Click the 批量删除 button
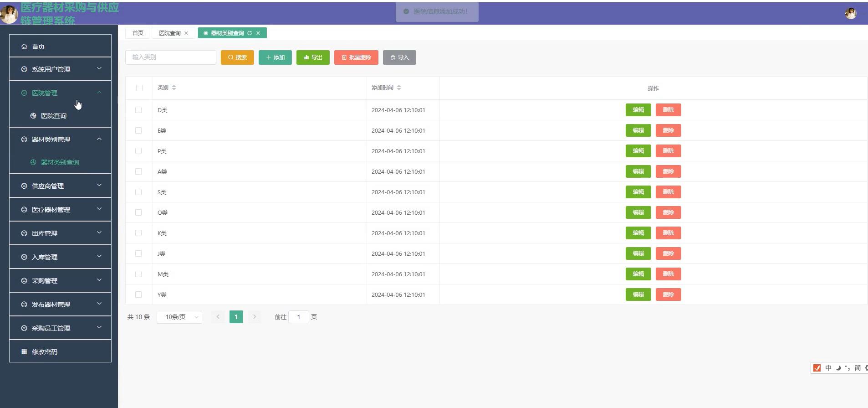 [x=356, y=57]
